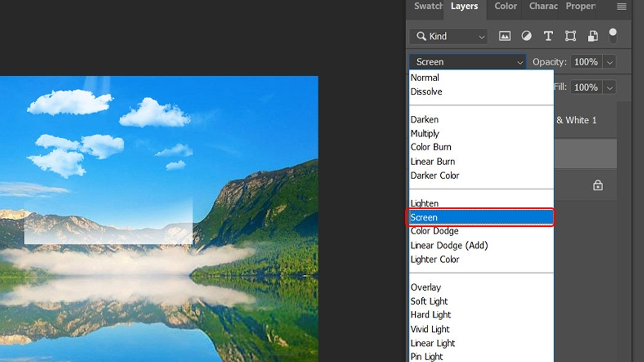The image size is (644, 362).
Task: Choose Multiply blend mode from list
Action: click(x=425, y=134)
